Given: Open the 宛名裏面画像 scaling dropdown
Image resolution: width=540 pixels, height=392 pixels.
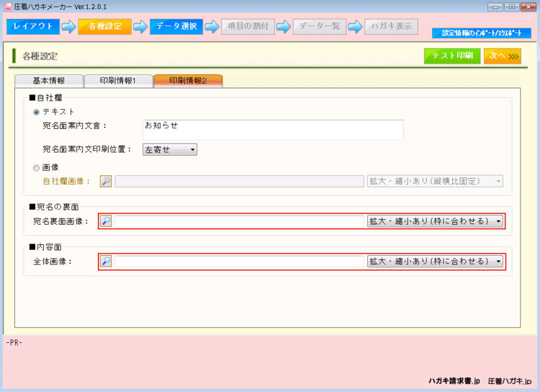Looking at the screenshot, I should click(435, 221).
